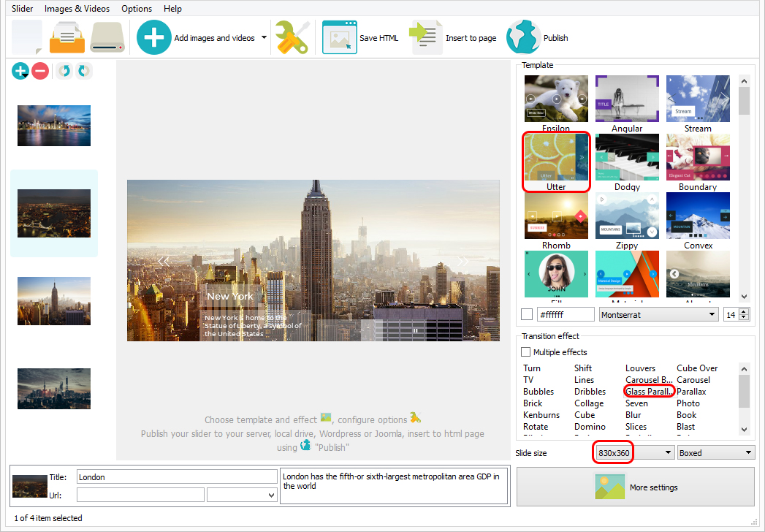Image resolution: width=765 pixels, height=532 pixels.
Task: Select the London night slide thumbnail
Action: [x=54, y=213]
